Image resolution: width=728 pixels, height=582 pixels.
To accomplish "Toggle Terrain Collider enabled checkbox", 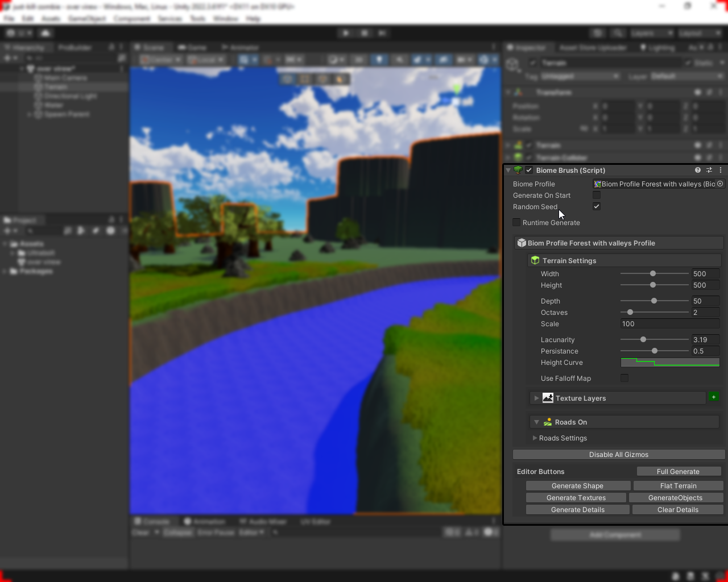I will tap(530, 157).
